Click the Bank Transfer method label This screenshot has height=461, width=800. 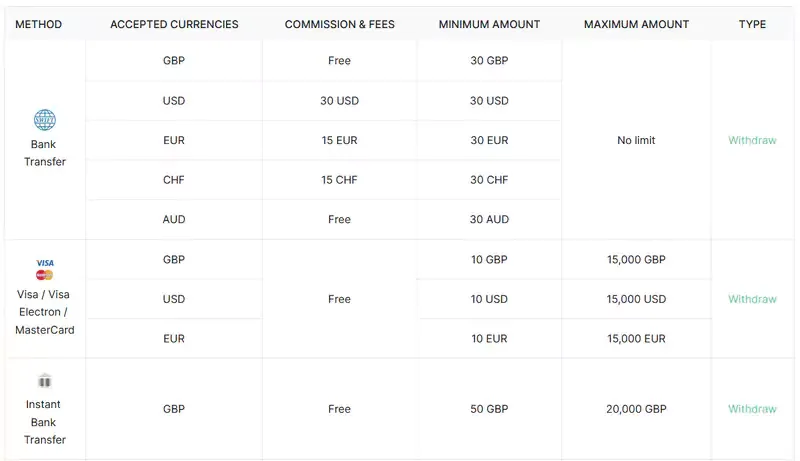point(45,153)
